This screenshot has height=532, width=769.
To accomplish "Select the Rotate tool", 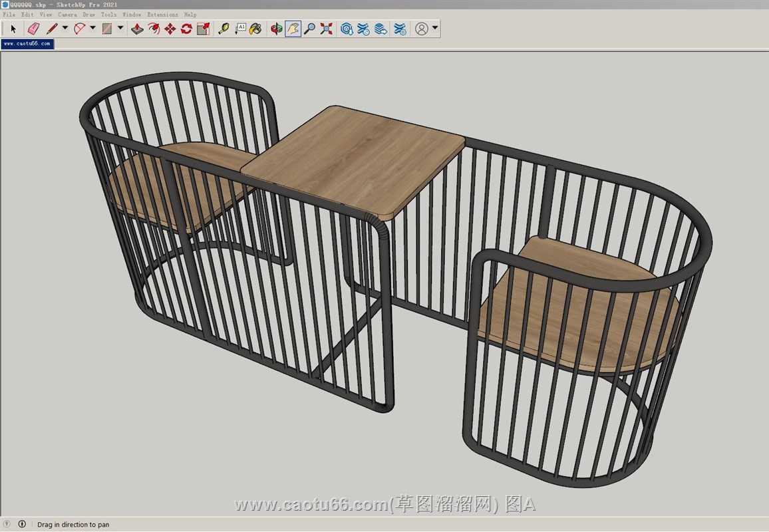I will (x=186, y=29).
